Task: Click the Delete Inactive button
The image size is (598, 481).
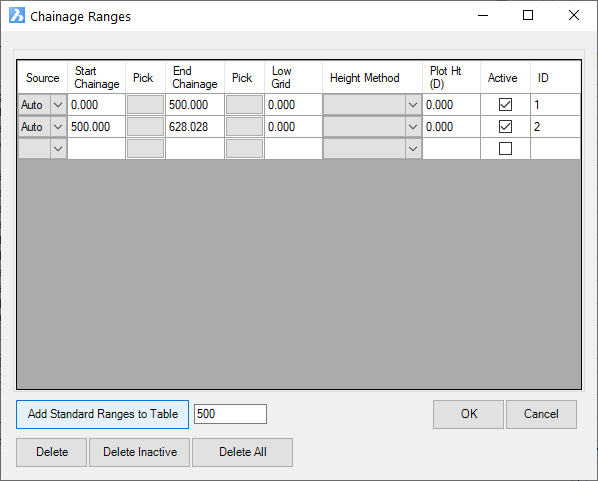Action: tap(140, 452)
